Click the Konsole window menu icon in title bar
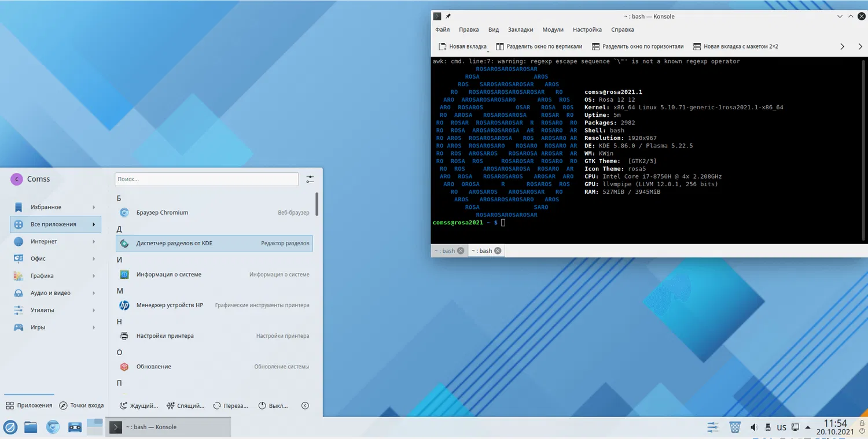 [437, 16]
